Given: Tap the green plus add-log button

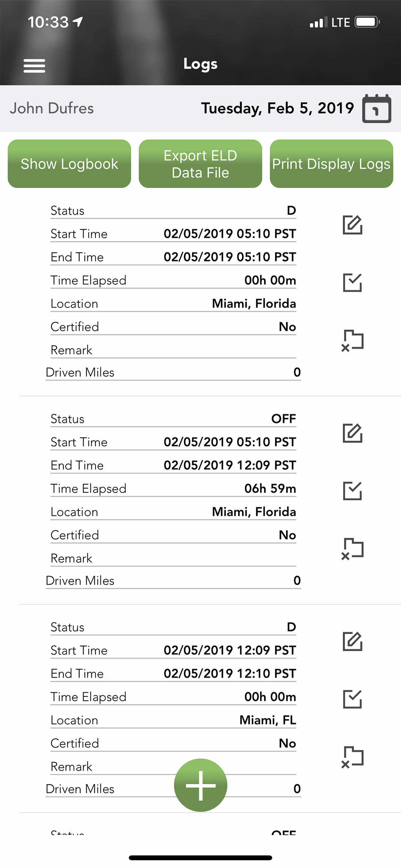Looking at the screenshot, I should pyautogui.click(x=200, y=785).
